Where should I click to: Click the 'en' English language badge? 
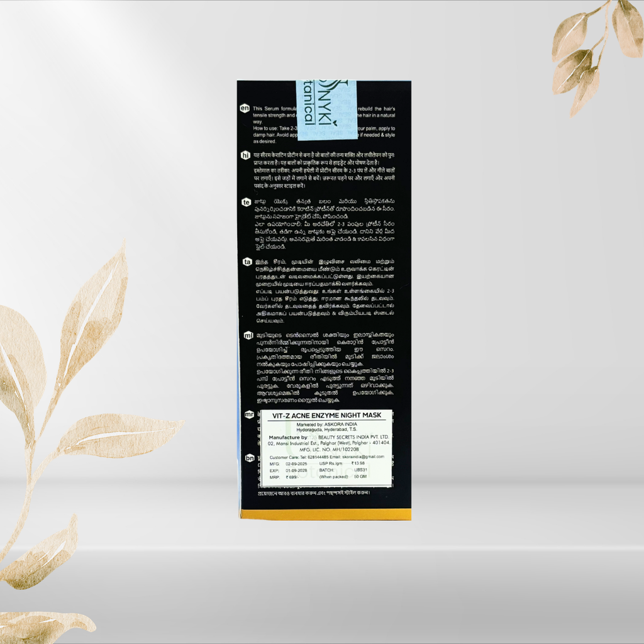[245, 108]
